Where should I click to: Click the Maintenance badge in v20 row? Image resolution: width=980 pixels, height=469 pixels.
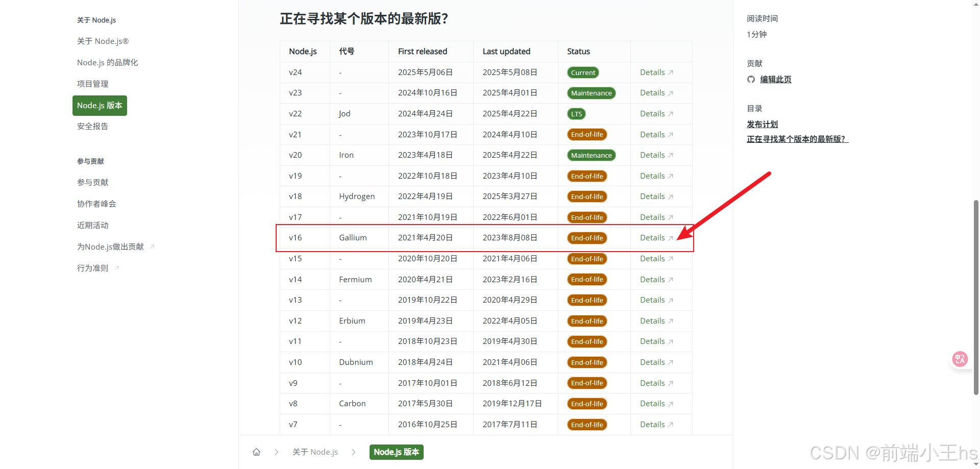point(591,155)
